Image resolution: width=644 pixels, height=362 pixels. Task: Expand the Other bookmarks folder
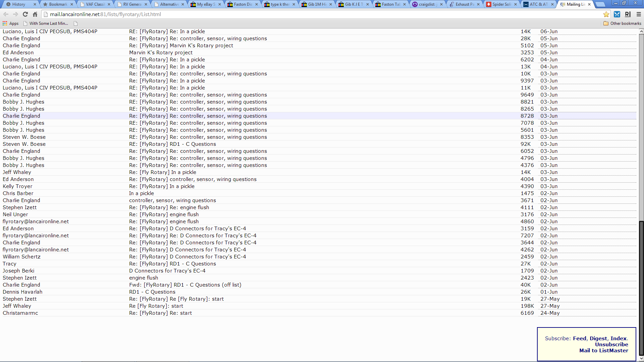(622, 23)
